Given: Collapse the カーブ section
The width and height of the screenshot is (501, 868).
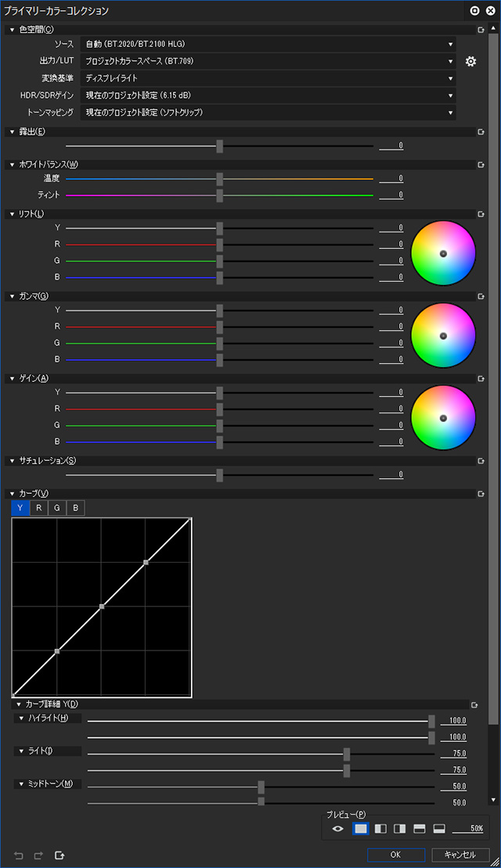Looking at the screenshot, I should [x=13, y=494].
